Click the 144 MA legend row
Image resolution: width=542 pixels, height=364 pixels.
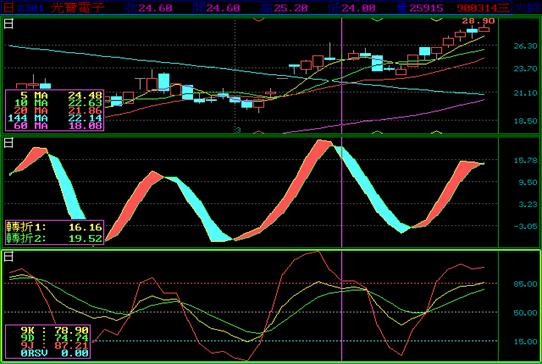(55, 118)
